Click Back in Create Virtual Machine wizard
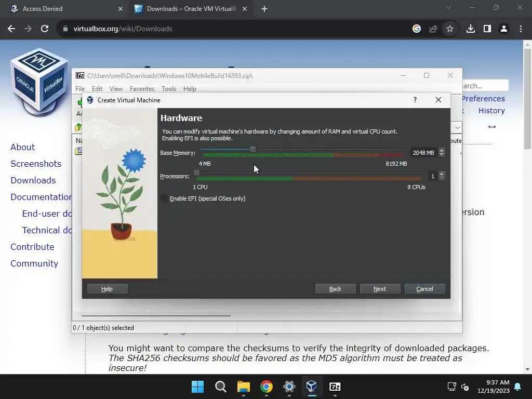 tap(335, 289)
